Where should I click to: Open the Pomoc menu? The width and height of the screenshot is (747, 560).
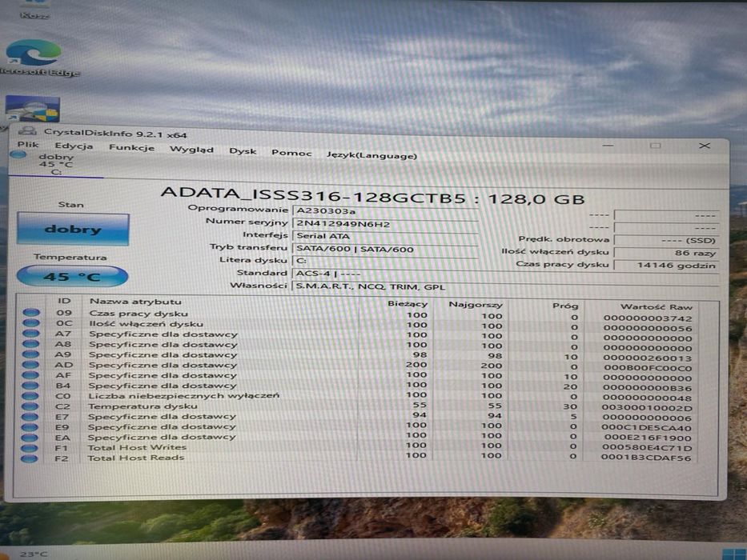(291, 153)
